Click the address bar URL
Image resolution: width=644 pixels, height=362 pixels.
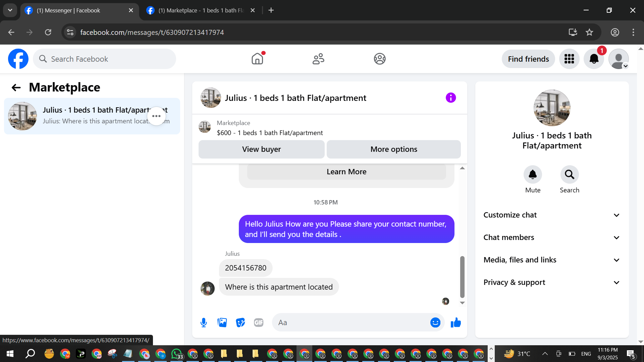click(x=152, y=33)
